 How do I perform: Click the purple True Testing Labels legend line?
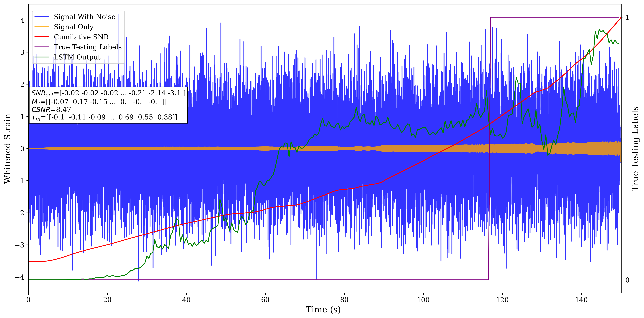(42, 47)
